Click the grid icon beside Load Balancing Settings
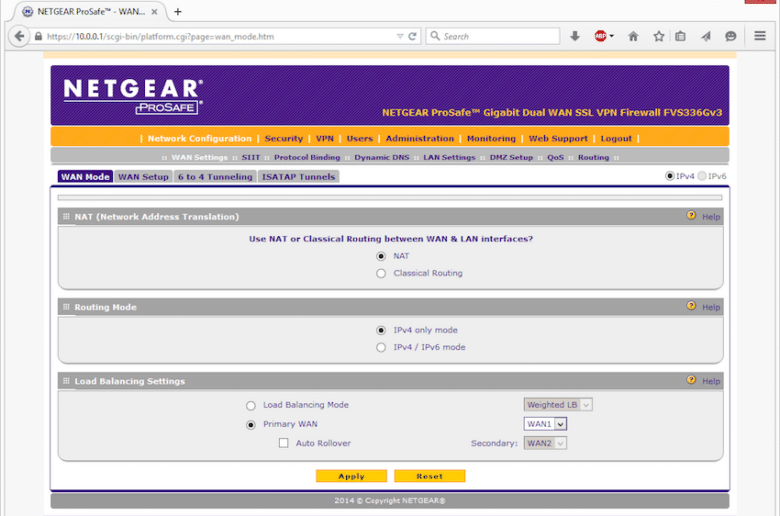The width and height of the screenshot is (780, 516). [66, 381]
